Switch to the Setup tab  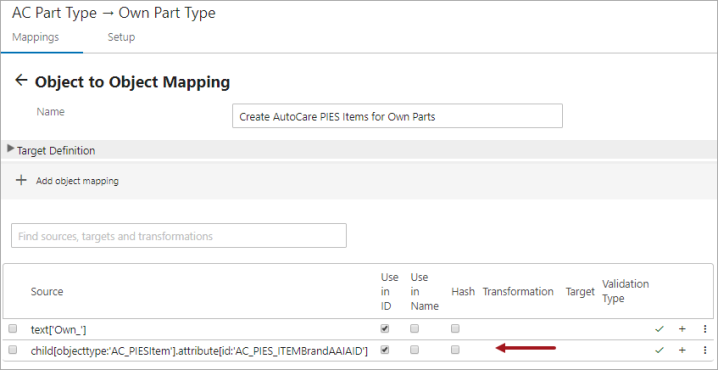coord(121,37)
